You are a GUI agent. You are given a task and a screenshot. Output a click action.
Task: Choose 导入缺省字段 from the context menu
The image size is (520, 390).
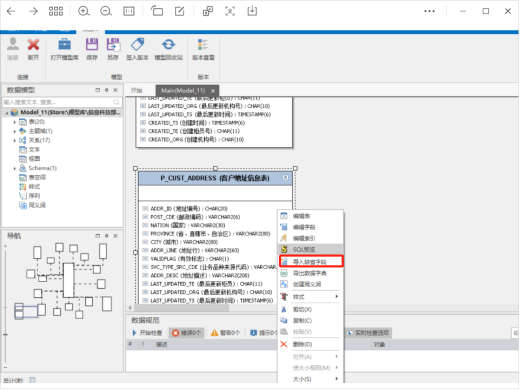tap(311, 262)
